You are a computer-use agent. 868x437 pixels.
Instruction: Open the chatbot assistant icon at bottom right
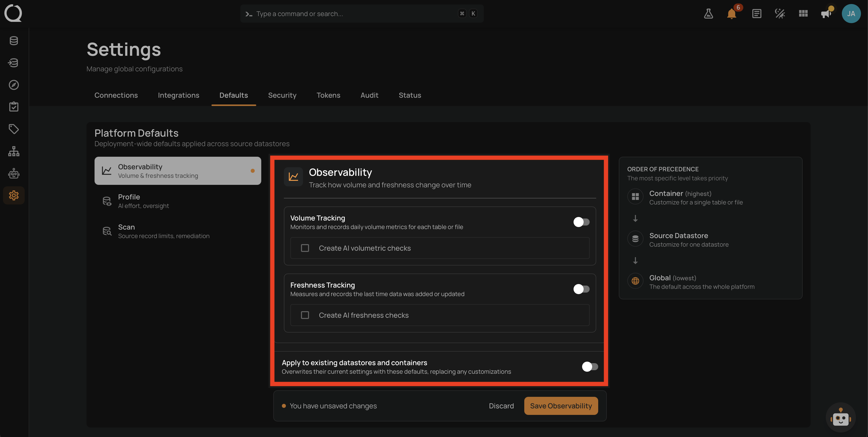point(840,417)
